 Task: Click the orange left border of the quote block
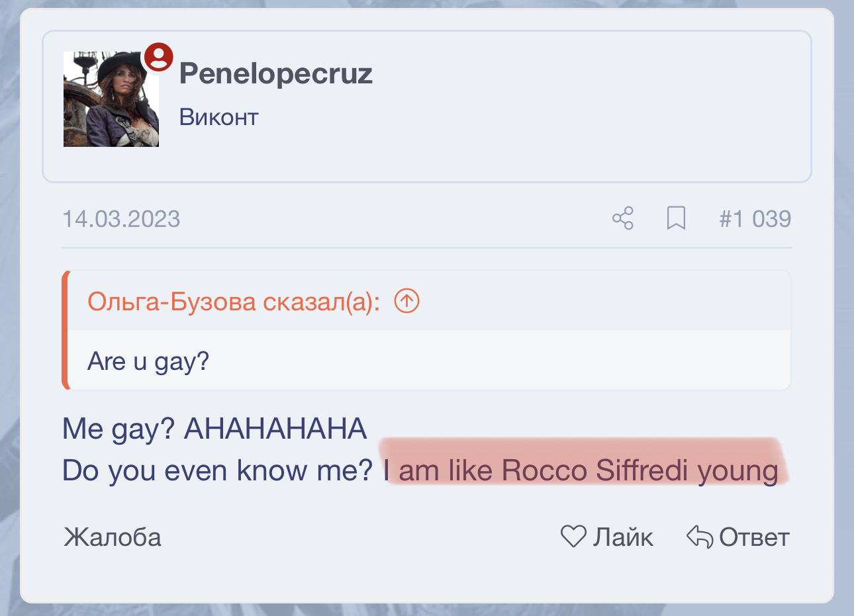click(65, 330)
